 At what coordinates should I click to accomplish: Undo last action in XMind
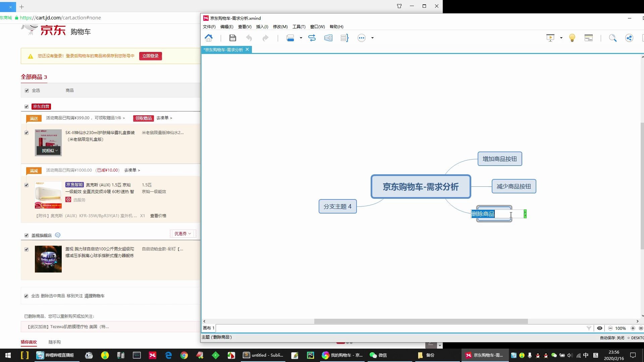[249, 38]
